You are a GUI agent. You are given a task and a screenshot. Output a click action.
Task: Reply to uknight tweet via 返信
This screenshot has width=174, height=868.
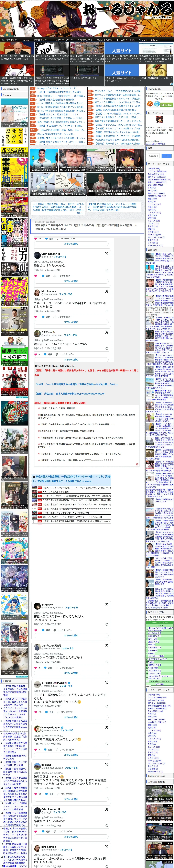coord(50,794)
